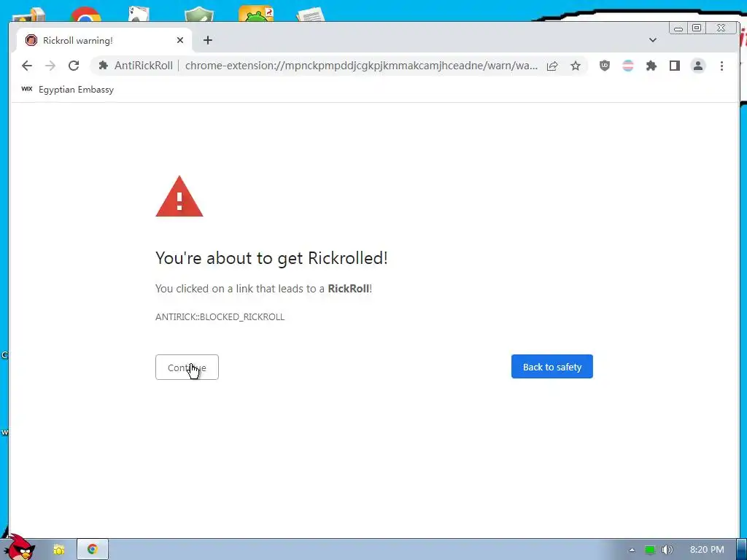Image resolution: width=747 pixels, height=560 pixels.
Task: Click the You're about to get Rickrolled! heading
Action: (271, 258)
